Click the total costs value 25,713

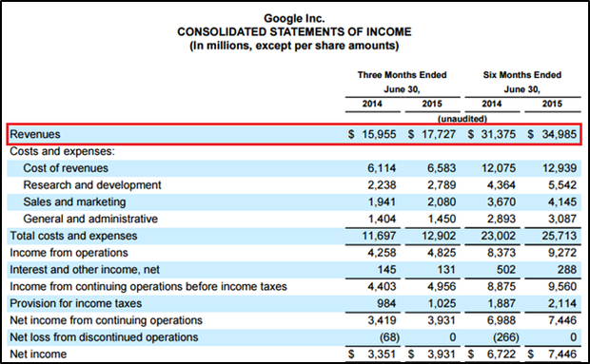pyautogui.click(x=560, y=236)
